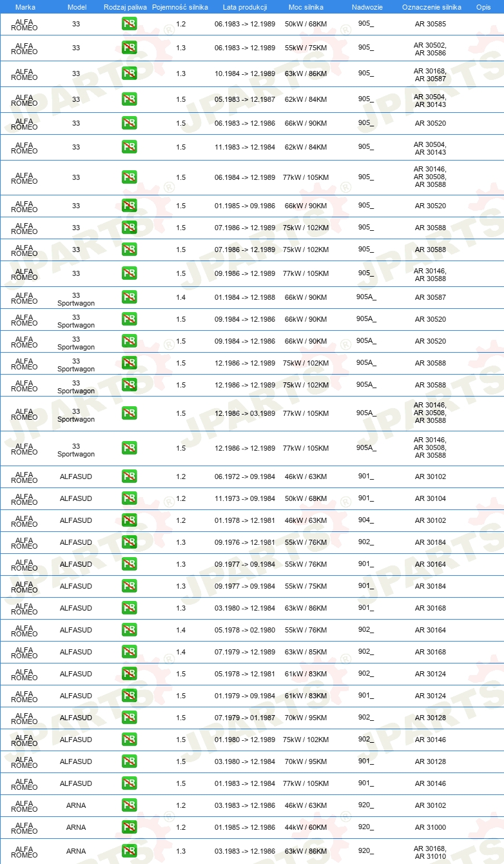
Task: Click the fuel icon in the 05.1978 -> 02.1980 row
Action: point(129,630)
